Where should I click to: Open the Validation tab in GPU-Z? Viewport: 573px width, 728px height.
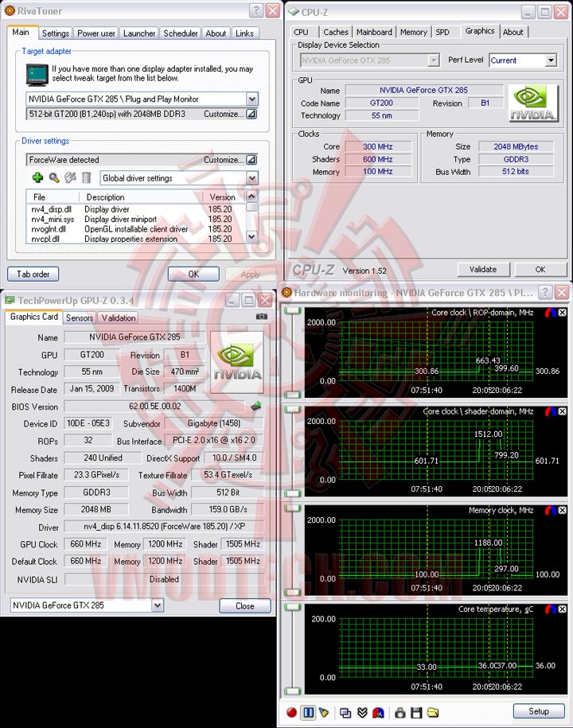click(119, 318)
